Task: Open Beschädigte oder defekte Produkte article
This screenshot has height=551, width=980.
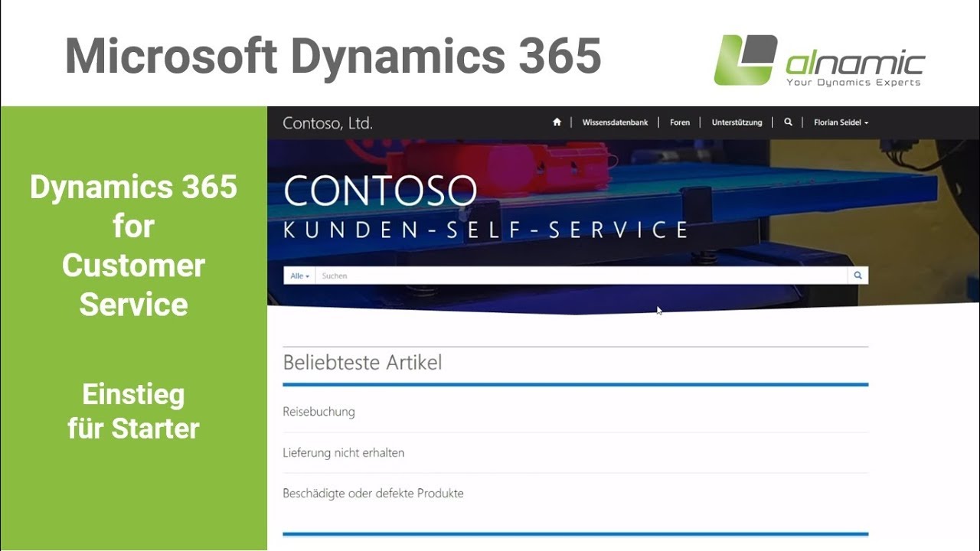Action: pyautogui.click(x=373, y=493)
